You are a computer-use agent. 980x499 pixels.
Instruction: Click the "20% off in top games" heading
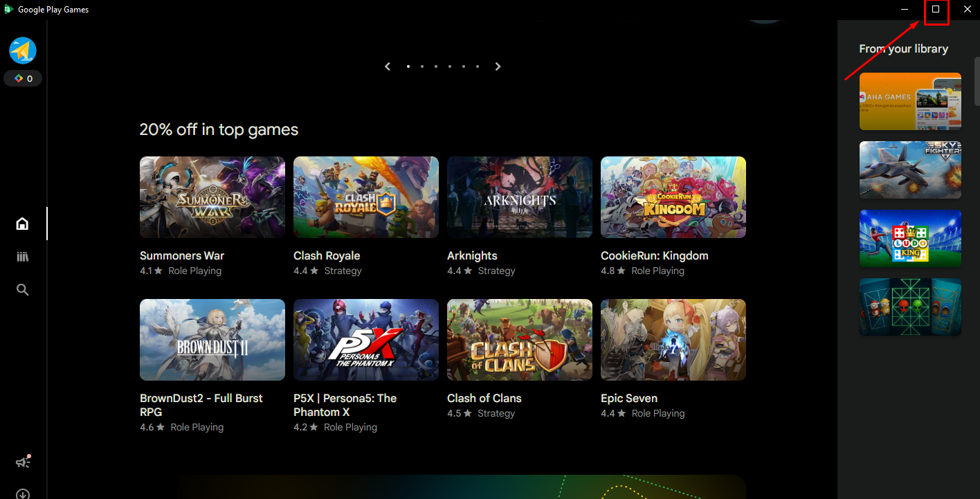click(x=219, y=129)
